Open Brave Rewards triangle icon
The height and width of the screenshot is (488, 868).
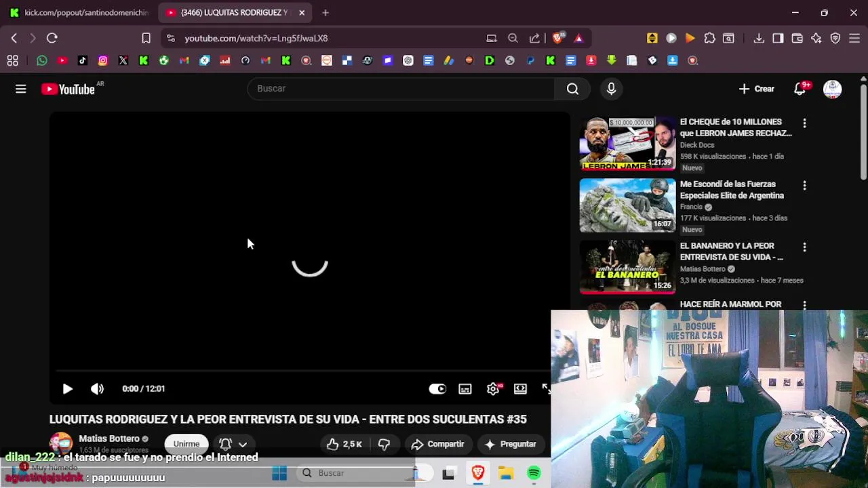point(578,39)
